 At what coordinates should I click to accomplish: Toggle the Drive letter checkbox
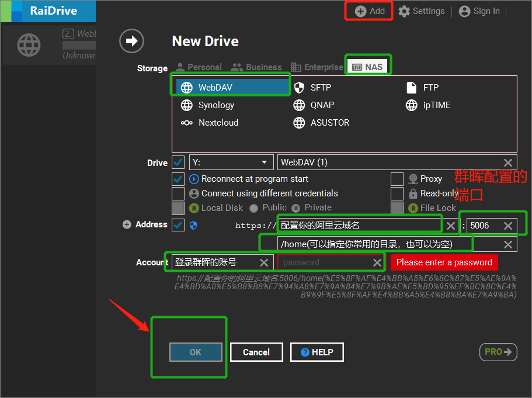[178, 162]
